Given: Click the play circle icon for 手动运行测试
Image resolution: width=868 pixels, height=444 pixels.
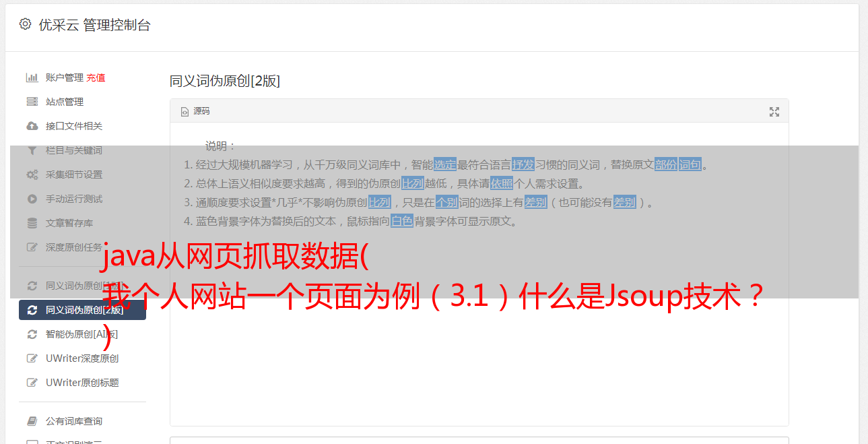Looking at the screenshot, I should click(x=32, y=199).
